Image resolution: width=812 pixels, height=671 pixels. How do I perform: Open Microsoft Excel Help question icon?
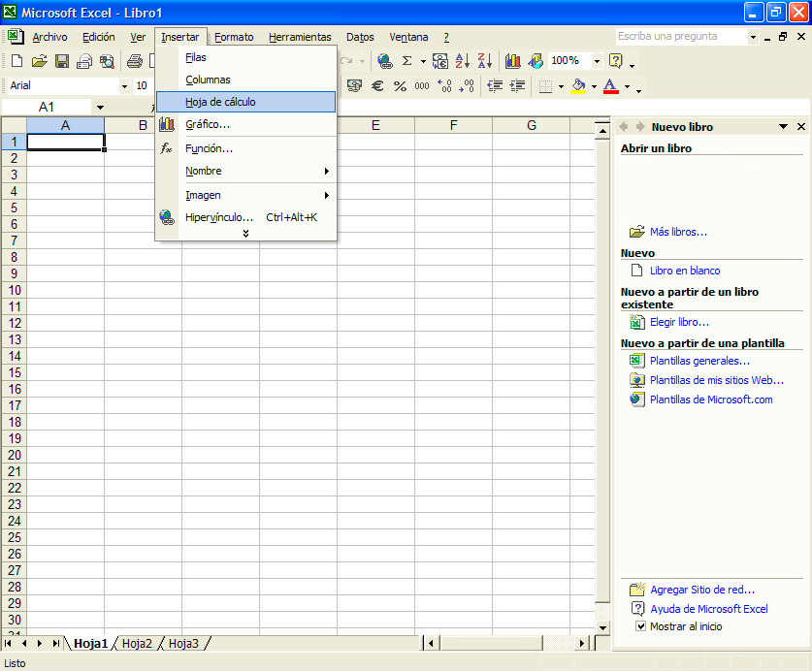[x=616, y=61]
